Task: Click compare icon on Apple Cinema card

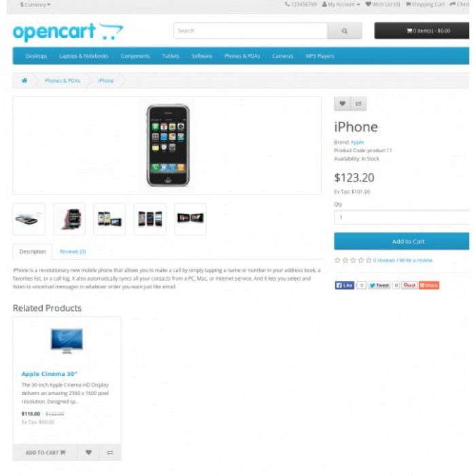Action: click(x=110, y=452)
